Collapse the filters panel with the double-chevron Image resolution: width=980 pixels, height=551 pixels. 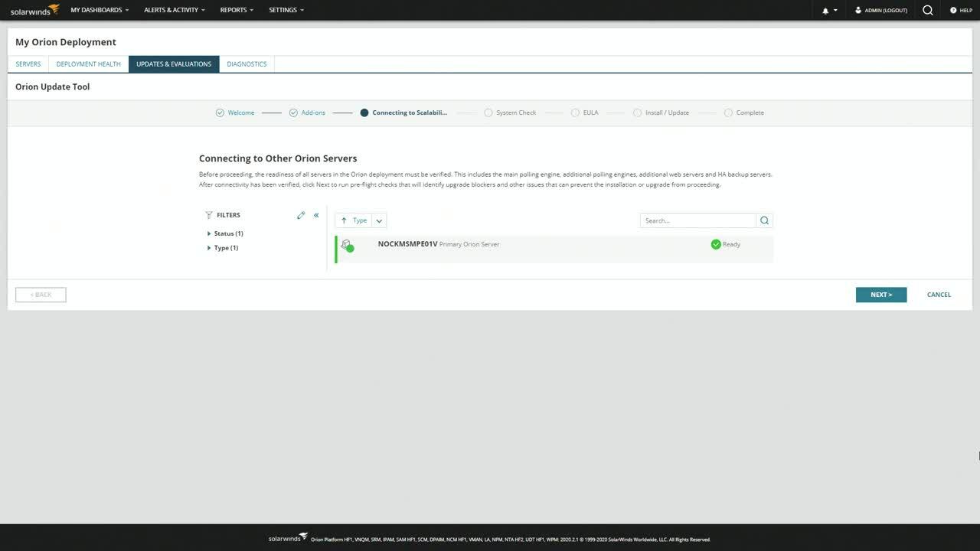coord(315,215)
